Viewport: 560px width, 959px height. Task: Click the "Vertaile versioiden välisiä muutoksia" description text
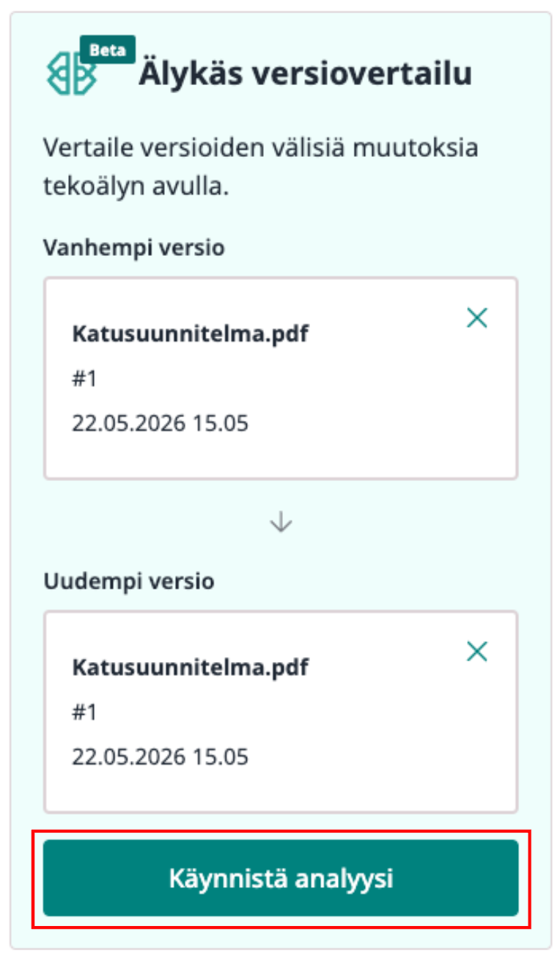click(260, 147)
